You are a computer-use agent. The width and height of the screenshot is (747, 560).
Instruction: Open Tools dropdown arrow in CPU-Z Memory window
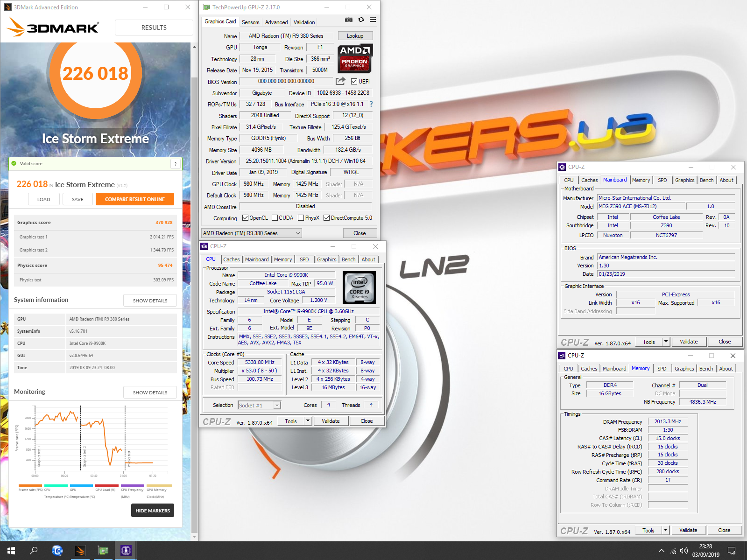click(666, 530)
